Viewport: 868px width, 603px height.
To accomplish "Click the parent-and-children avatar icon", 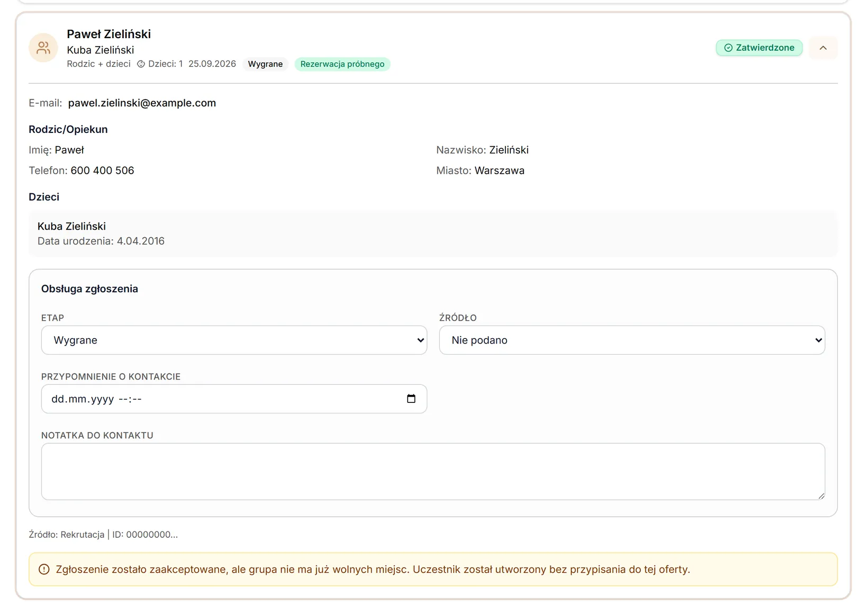I will click(43, 48).
